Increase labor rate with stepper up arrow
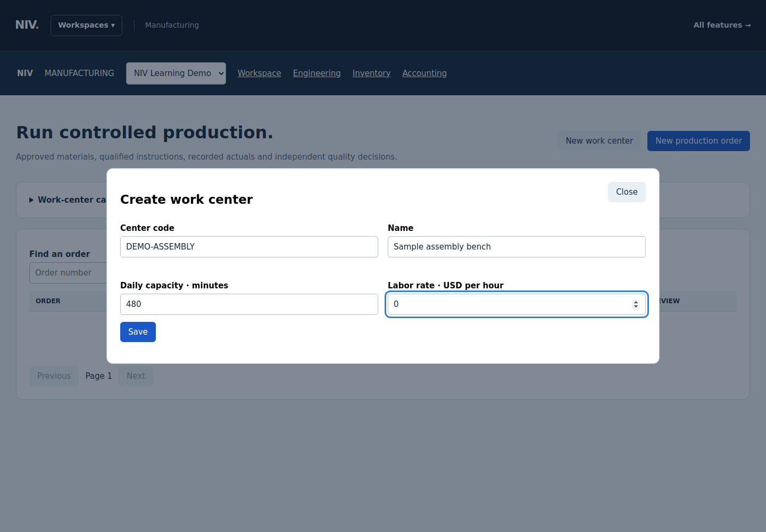The image size is (766, 532). coord(636,302)
